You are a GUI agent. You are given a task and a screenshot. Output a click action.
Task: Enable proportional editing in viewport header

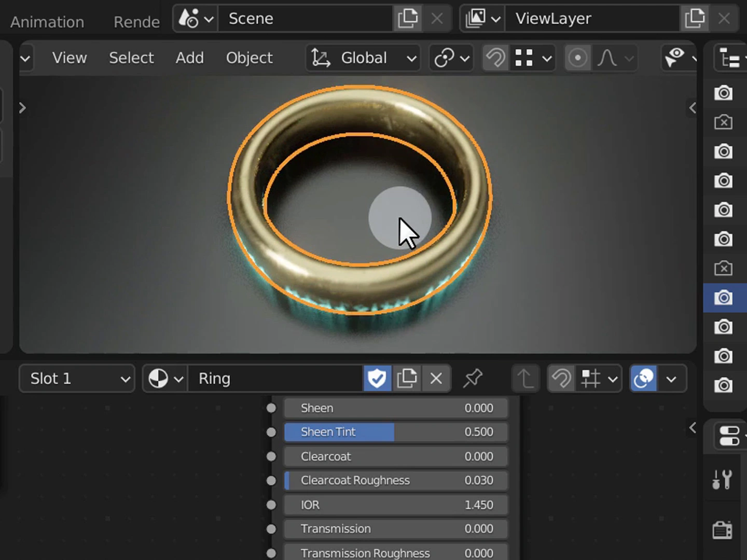pyautogui.click(x=577, y=58)
